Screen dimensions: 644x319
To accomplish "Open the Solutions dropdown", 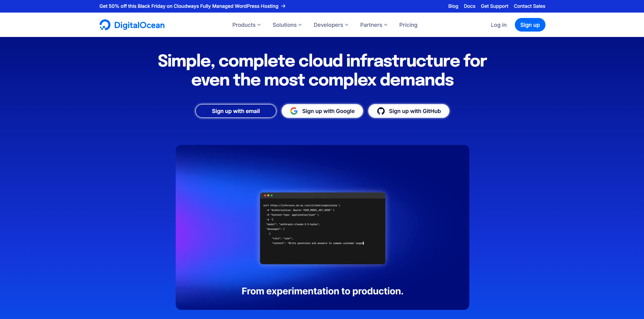I will point(285,25).
